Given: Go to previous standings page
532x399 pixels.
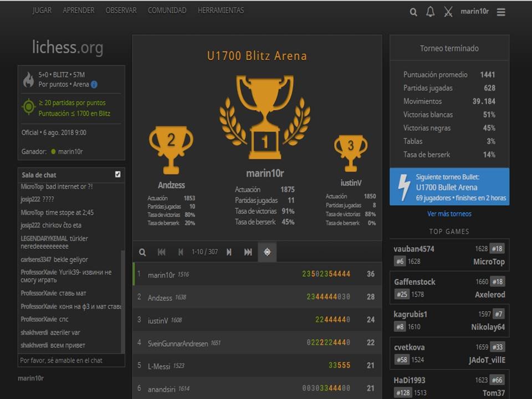Looking at the screenshot, I should pyautogui.click(x=181, y=252).
